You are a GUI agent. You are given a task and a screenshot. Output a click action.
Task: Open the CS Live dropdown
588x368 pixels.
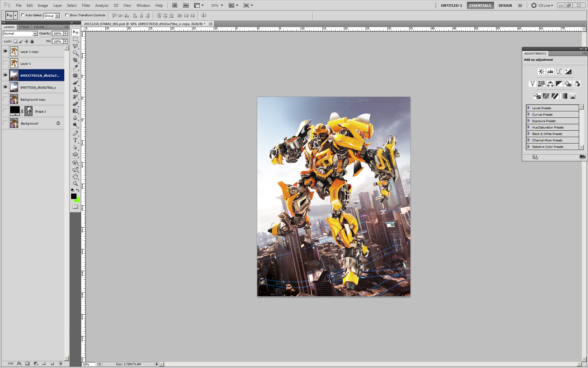click(x=546, y=6)
